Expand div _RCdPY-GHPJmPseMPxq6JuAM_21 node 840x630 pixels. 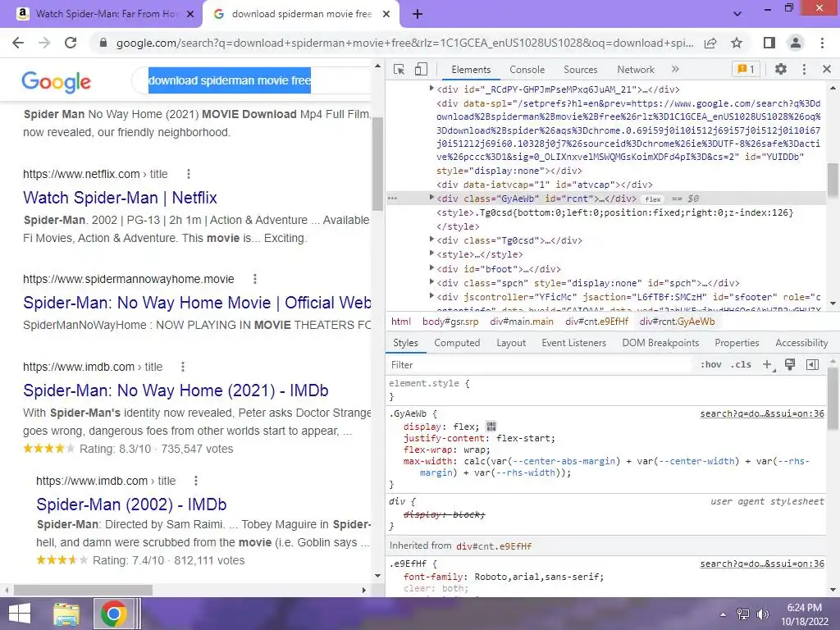[431, 89]
